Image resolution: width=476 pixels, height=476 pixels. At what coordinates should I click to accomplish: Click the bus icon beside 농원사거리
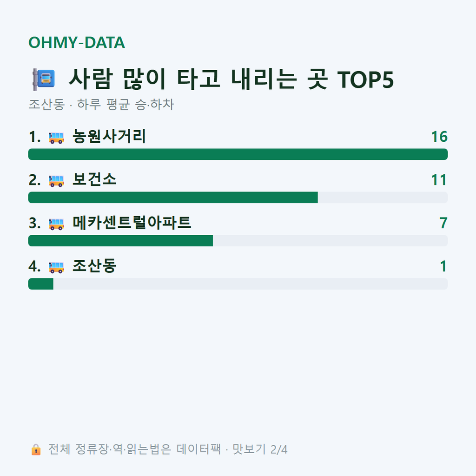[x=56, y=138]
